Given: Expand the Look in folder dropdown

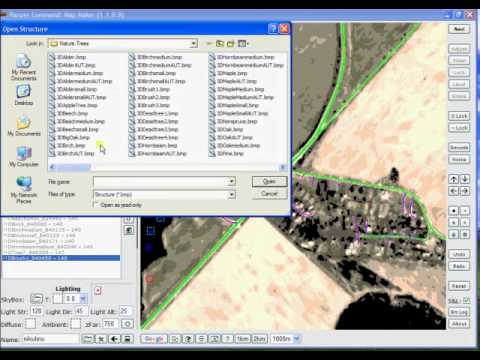Looking at the screenshot, I should point(194,44).
